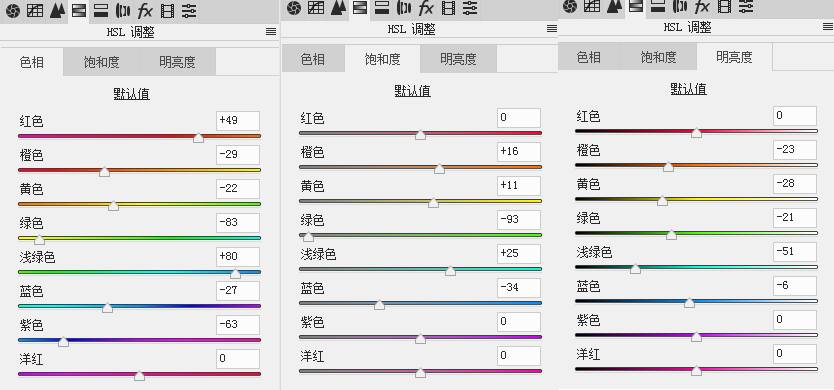This screenshot has width=834, height=390.
Task: Click the 橙色 luminance value field showing -23
Action: click(x=795, y=150)
